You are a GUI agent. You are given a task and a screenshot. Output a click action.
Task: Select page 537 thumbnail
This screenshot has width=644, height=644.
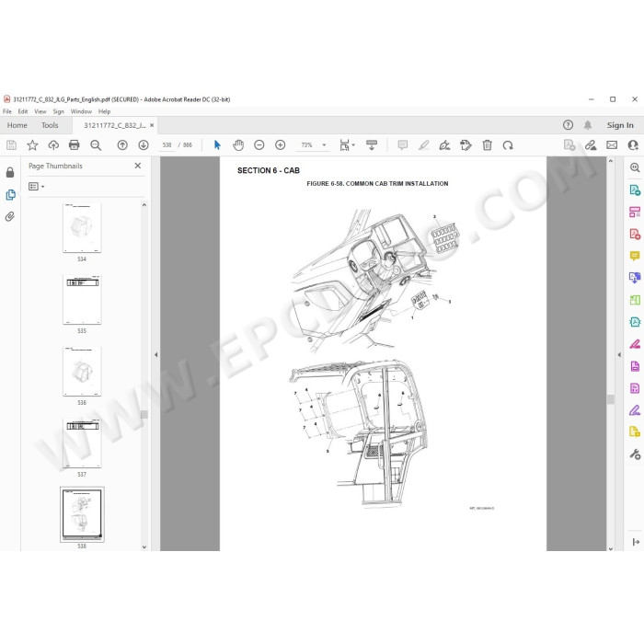point(82,443)
